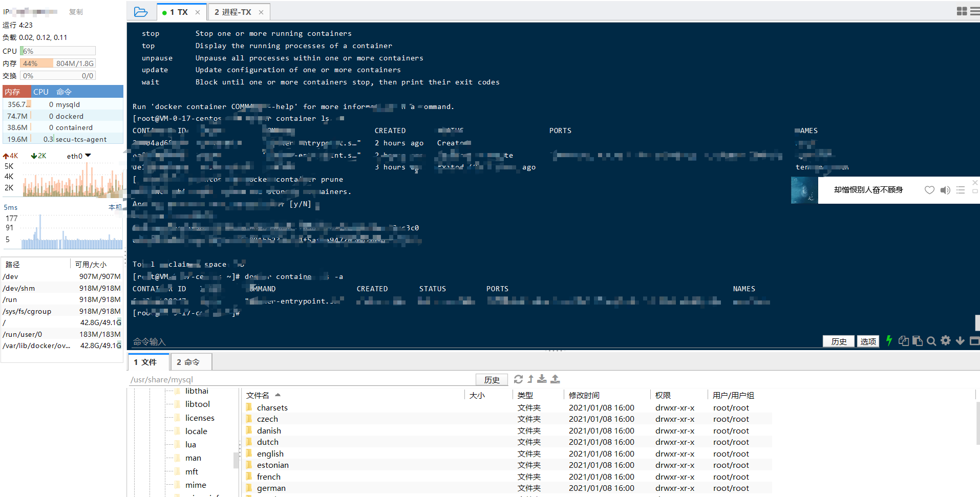This screenshot has width=980, height=497.
Task: Click the music player album cover
Action: click(x=804, y=190)
